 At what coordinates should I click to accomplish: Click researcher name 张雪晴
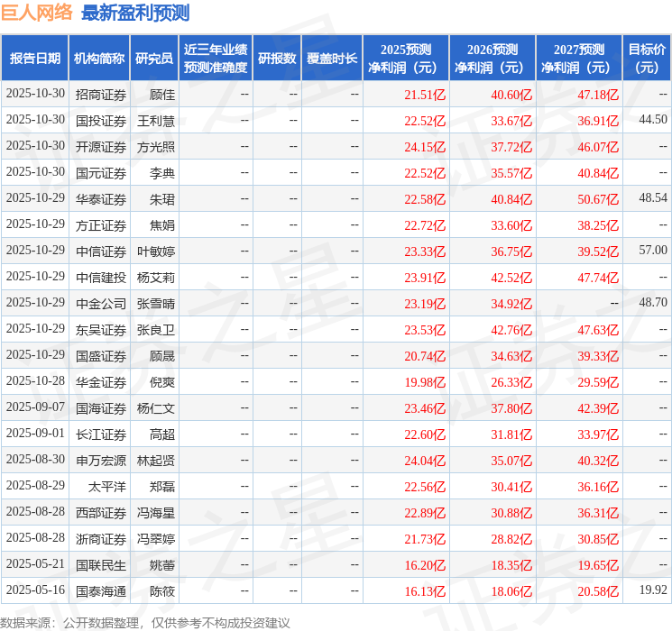156,304
